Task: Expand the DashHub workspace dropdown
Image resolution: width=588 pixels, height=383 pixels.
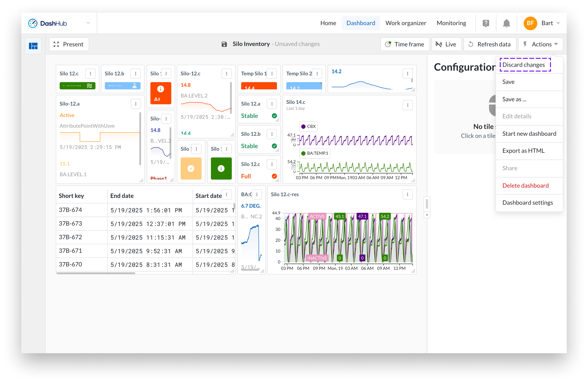Action: (88, 23)
